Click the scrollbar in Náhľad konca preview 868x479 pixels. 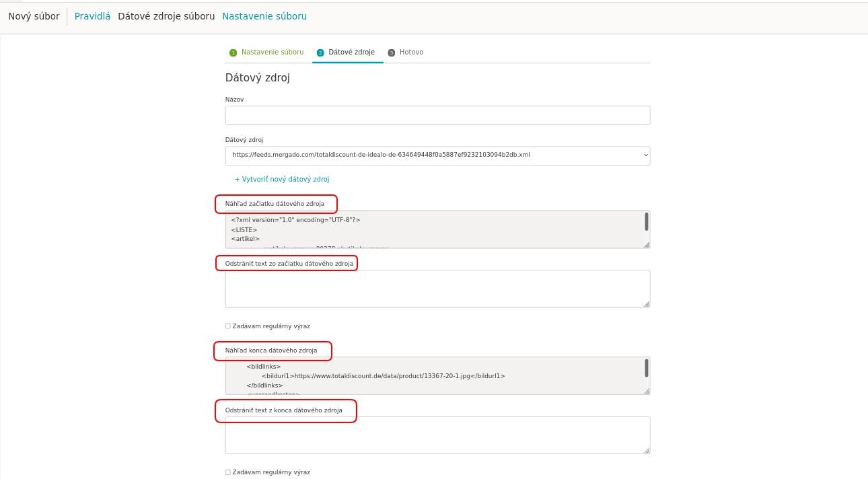[x=646, y=368]
